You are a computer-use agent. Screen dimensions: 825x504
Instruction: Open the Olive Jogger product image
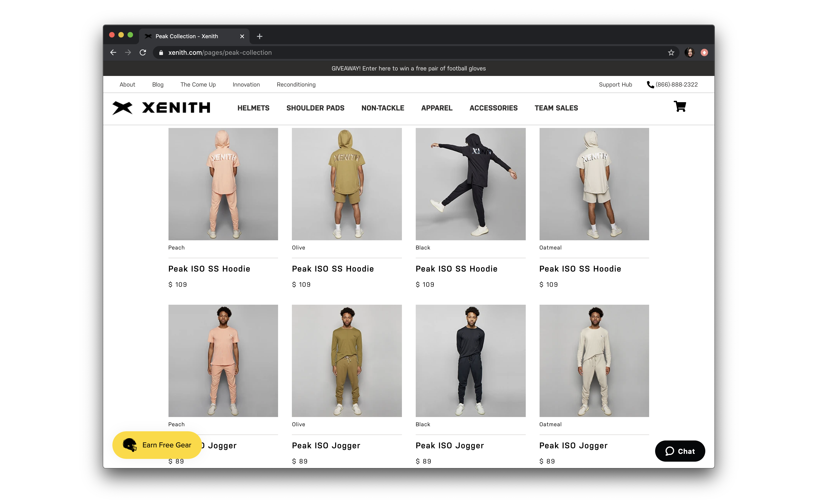tap(346, 361)
